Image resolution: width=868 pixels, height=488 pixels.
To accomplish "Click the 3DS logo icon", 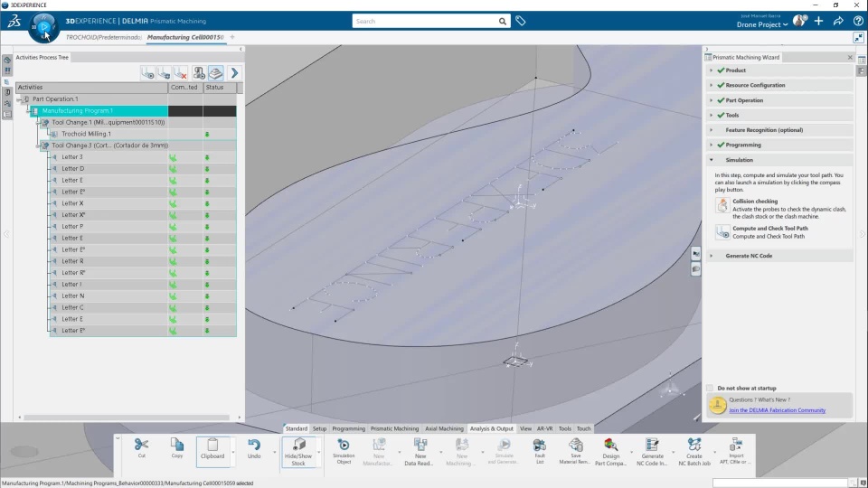I will 14,21.
